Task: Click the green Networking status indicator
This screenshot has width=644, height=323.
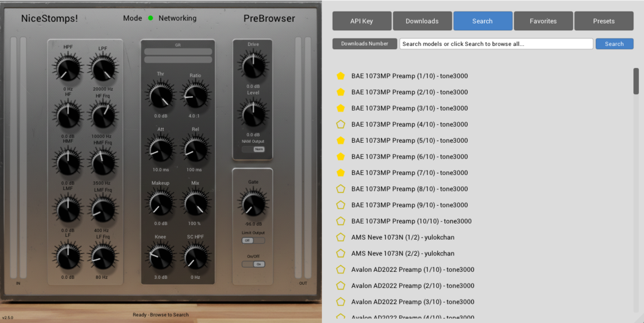Action: click(150, 18)
